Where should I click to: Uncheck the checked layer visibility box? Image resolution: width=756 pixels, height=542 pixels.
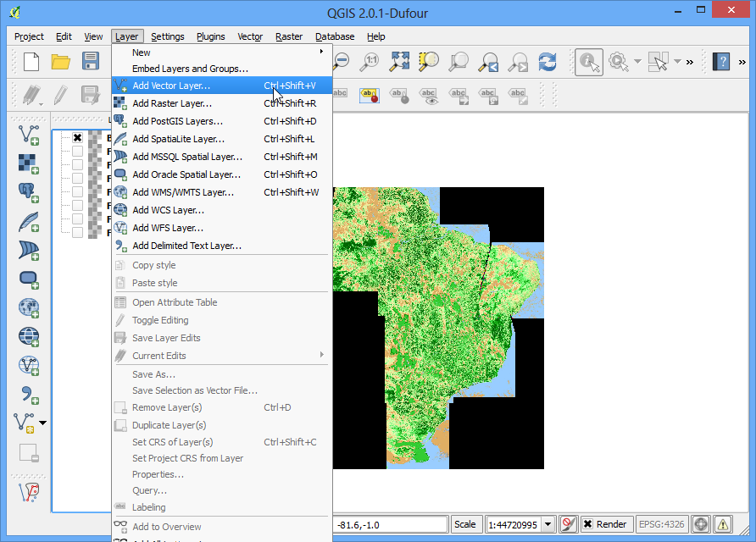(77, 138)
